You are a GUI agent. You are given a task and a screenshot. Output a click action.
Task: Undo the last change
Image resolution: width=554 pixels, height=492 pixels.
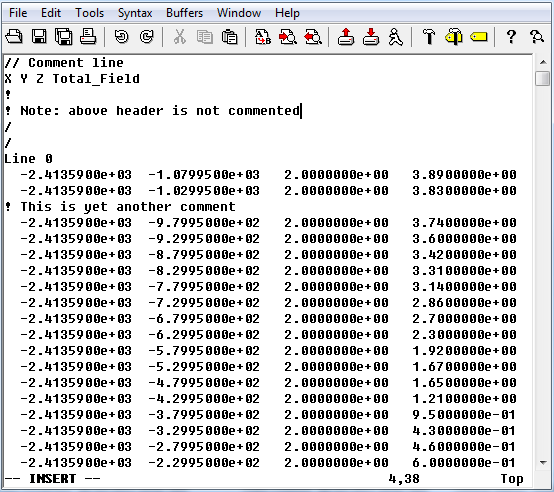(122, 37)
